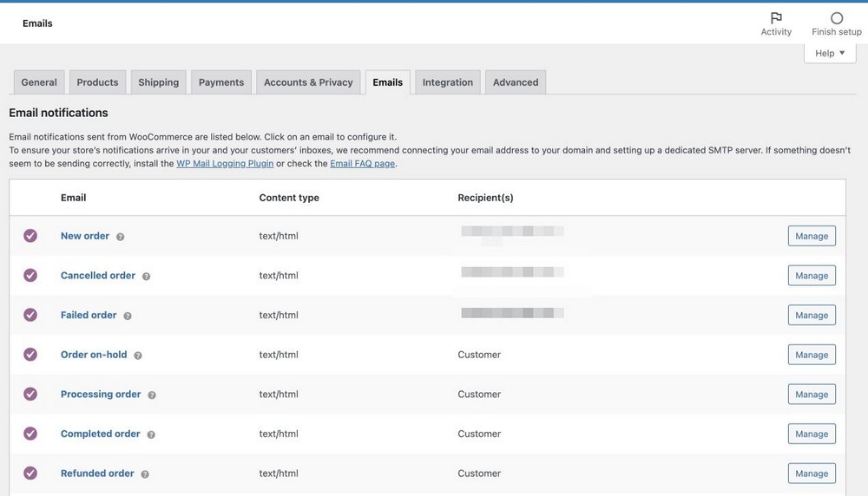
Task: Click Manage button for Refunded order
Action: click(812, 473)
